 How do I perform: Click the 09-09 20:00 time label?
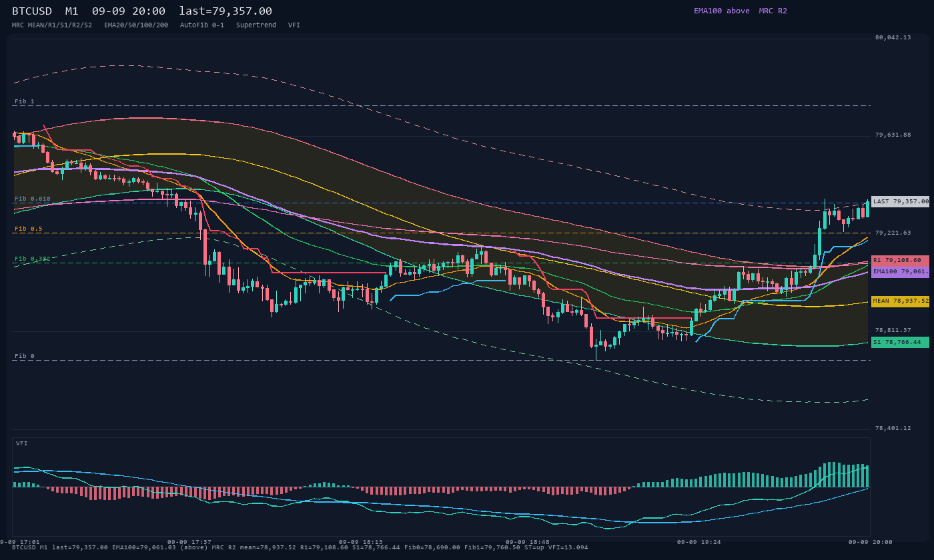[871, 542]
